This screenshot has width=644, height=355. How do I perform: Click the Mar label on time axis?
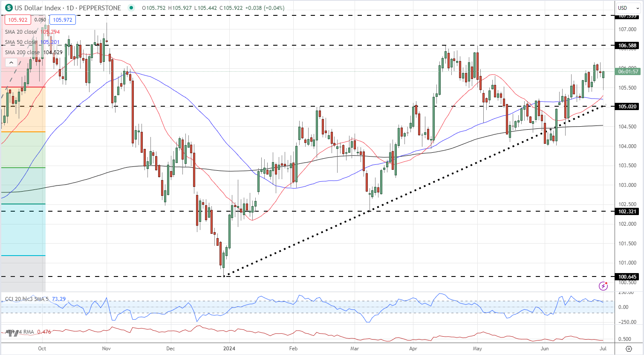pyautogui.click(x=355, y=348)
